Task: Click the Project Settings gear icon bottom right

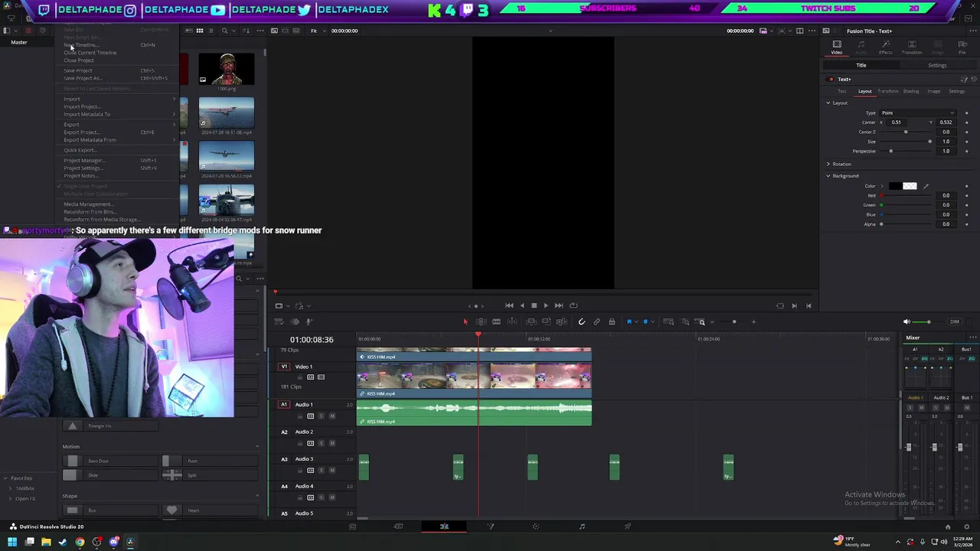Action: point(965,527)
